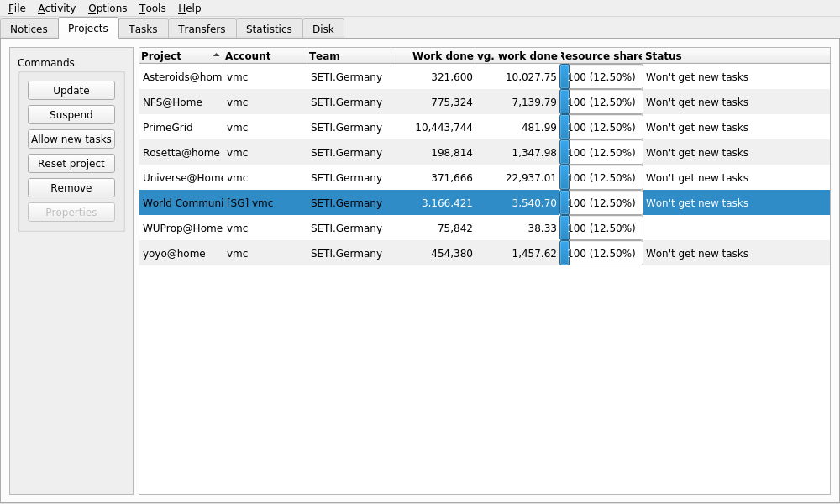Click the Update button
Screen dimensions: 840x504
pos(71,90)
